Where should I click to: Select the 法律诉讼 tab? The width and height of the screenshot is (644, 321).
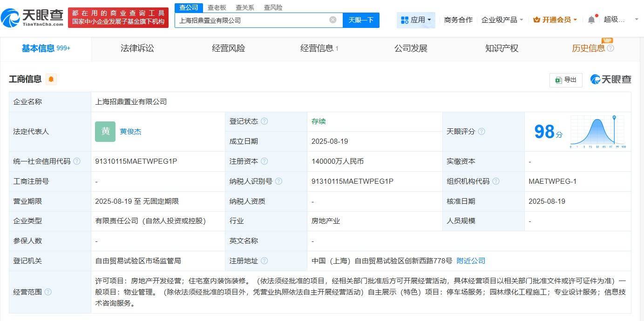click(137, 48)
